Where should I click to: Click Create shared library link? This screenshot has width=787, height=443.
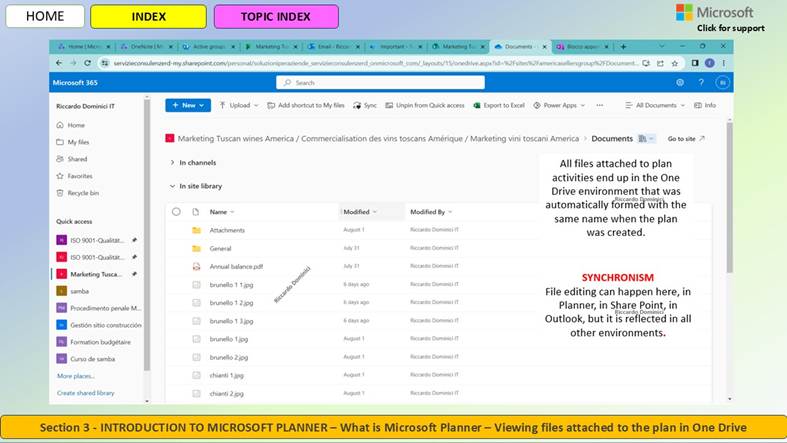tap(86, 393)
